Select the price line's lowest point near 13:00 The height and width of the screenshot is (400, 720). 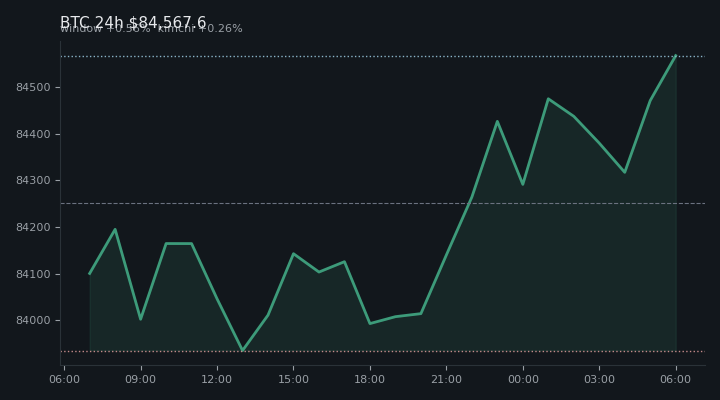242,350
